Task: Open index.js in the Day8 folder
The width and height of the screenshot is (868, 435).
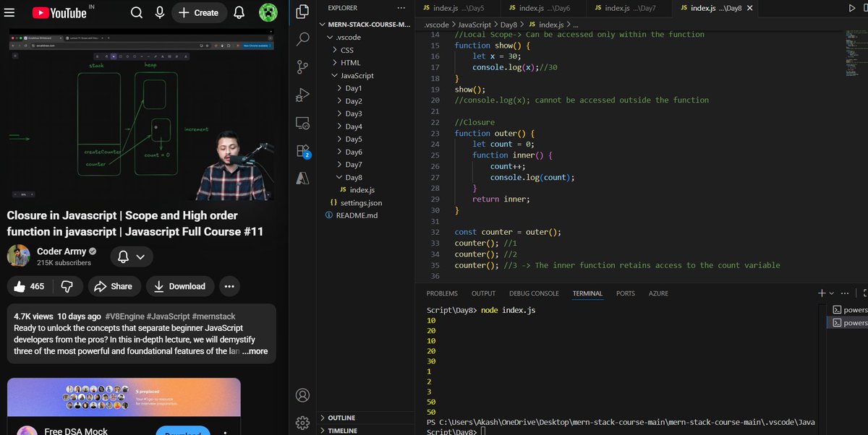Action: pos(366,190)
